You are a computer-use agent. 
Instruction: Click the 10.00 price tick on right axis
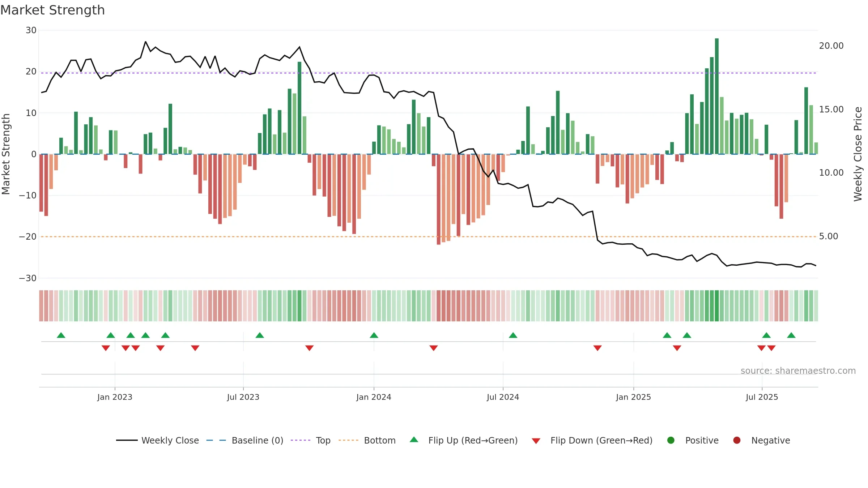(x=831, y=173)
